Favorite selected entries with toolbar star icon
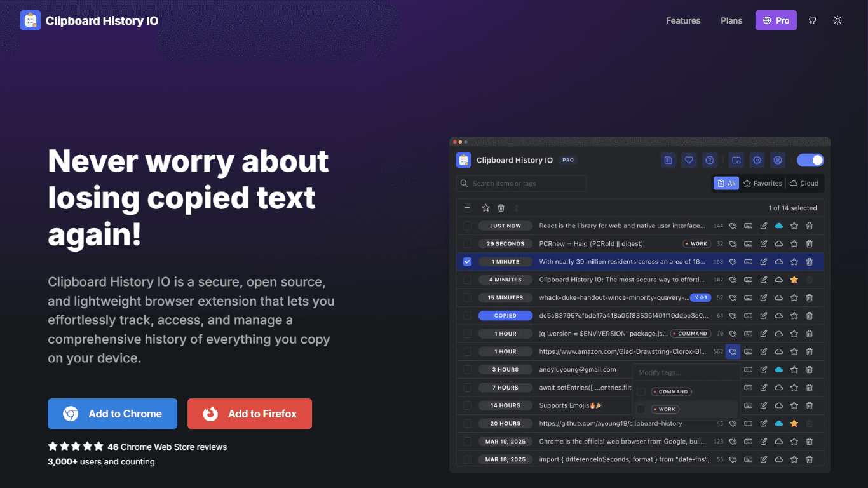Viewport: 868px width, 488px height. [486, 208]
